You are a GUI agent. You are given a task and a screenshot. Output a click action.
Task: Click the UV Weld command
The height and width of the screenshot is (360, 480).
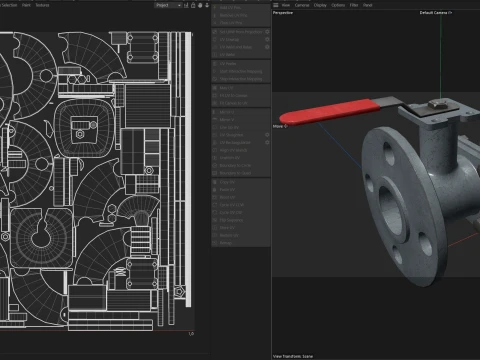[241, 54]
